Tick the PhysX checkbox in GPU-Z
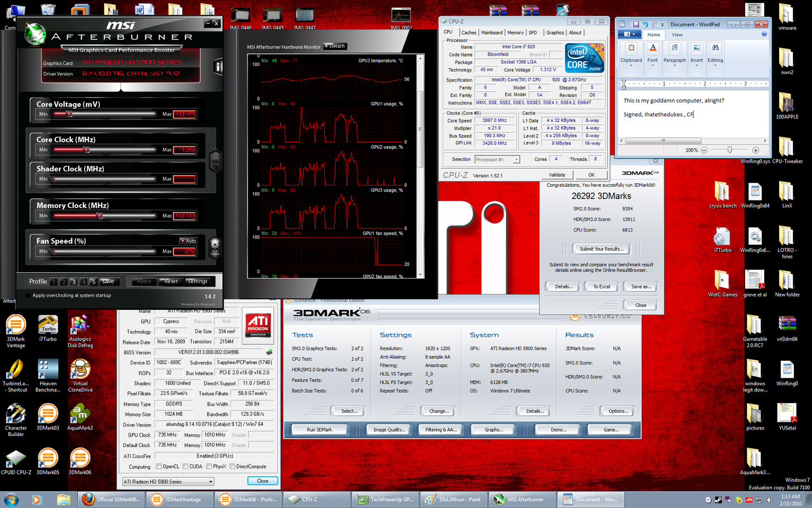This screenshot has width=812, height=508. coord(209,467)
